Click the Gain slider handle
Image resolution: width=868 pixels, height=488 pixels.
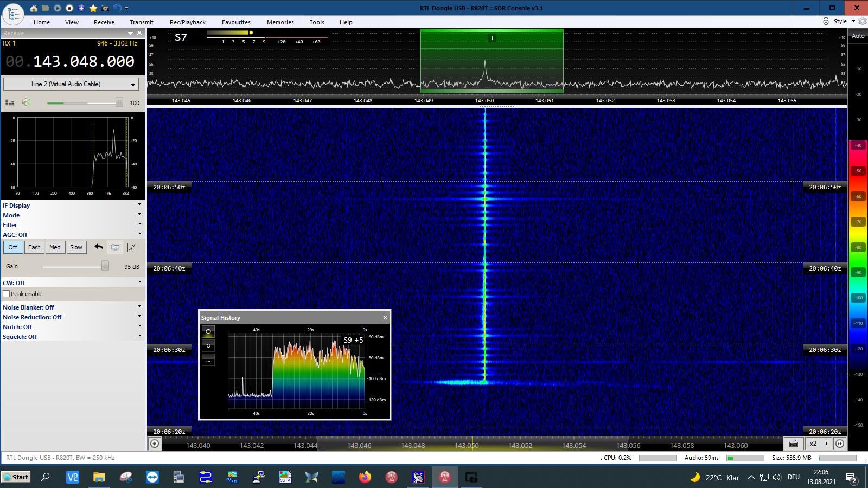tap(105, 266)
